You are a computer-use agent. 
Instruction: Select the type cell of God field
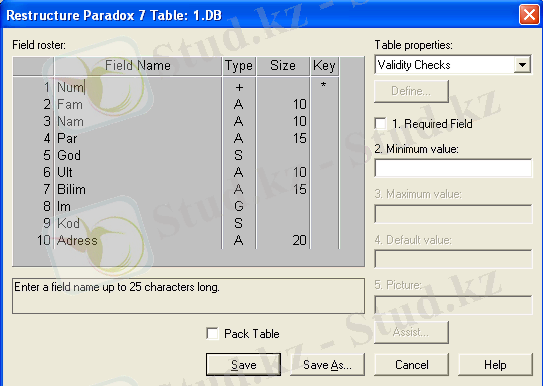click(239, 155)
